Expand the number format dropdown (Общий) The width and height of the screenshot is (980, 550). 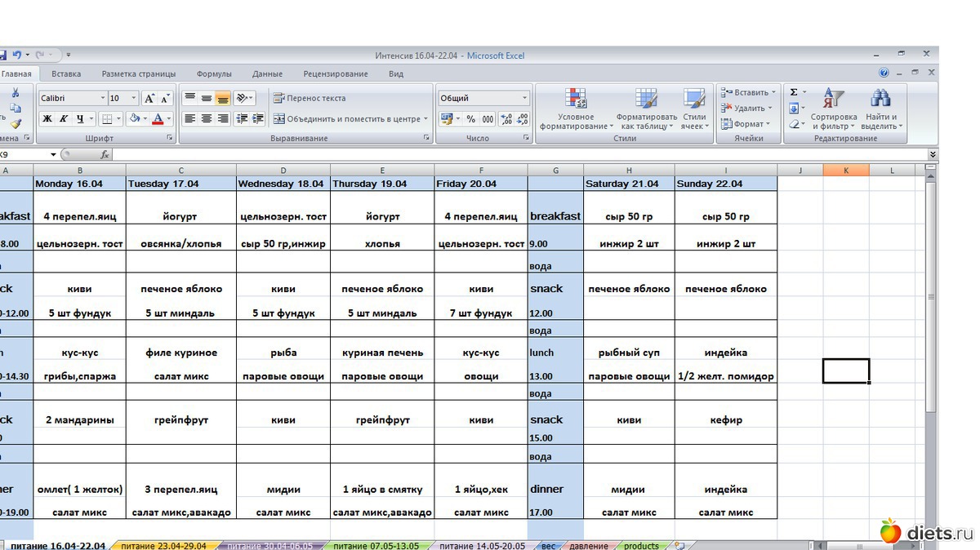coord(524,98)
